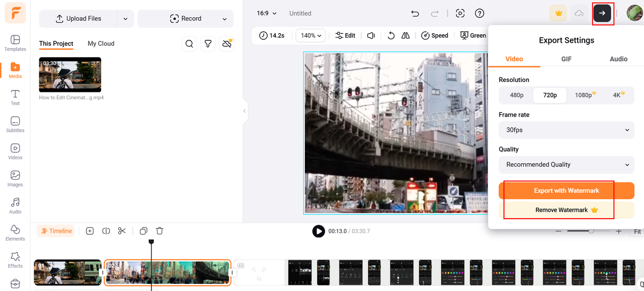Select the 480p resolution option
The image size is (644, 291).
point(516,95)
